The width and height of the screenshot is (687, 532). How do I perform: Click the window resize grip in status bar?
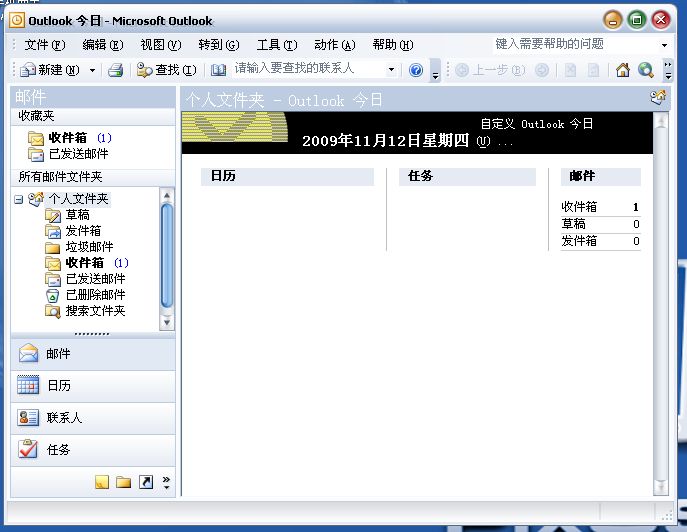(x=667, y=516)
